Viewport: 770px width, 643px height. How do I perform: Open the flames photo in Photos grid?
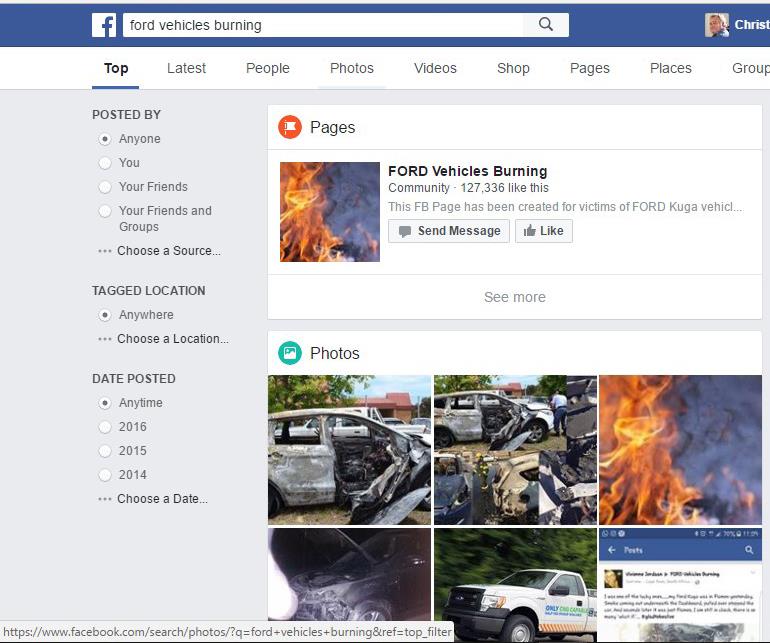pos(681,450)
